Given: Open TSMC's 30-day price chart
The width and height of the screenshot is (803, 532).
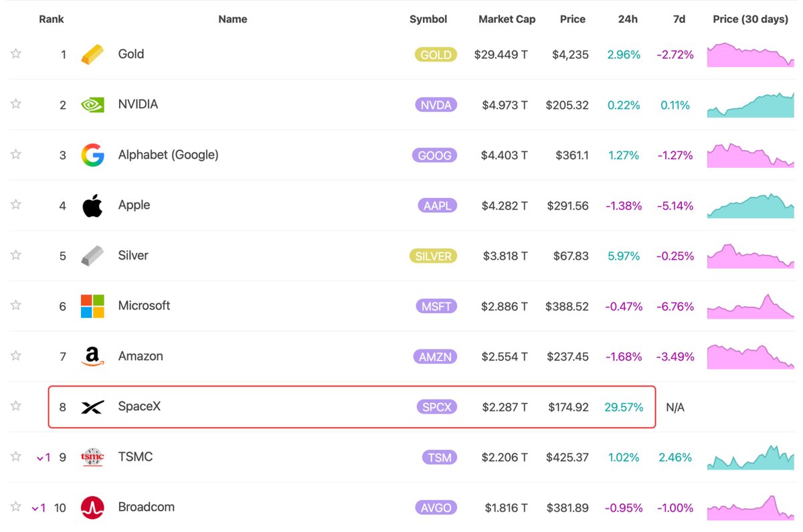Looking at the screenshot, I should pyautogui.click(x=751, y=457).
